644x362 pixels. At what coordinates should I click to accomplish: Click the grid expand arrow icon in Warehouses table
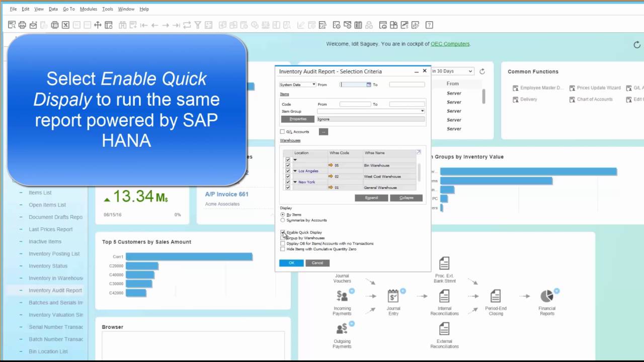(418, 152)
